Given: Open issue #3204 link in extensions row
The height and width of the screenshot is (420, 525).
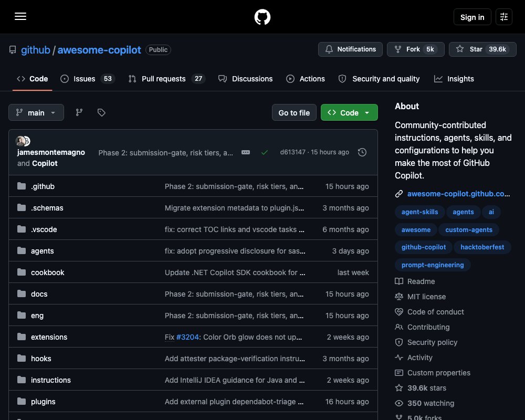Looking at the screenshot, I should point(187,337).
